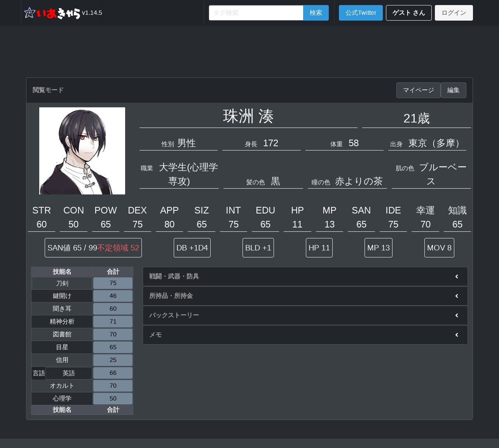Click the ログイン login button

(x=454, y=13)
